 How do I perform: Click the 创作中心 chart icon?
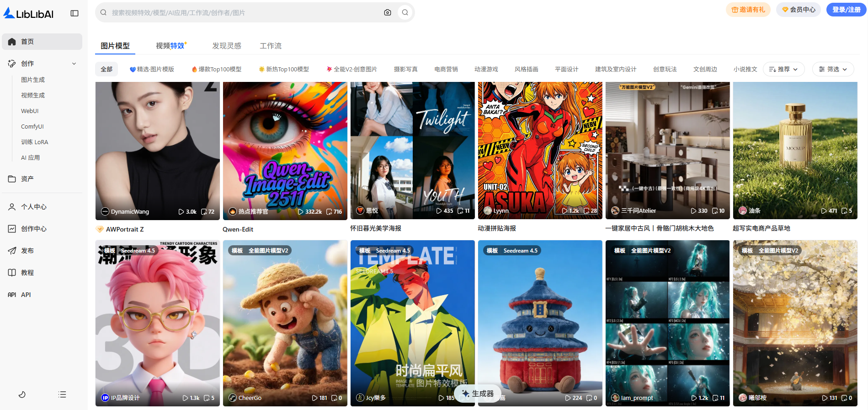tap(12, 229)
